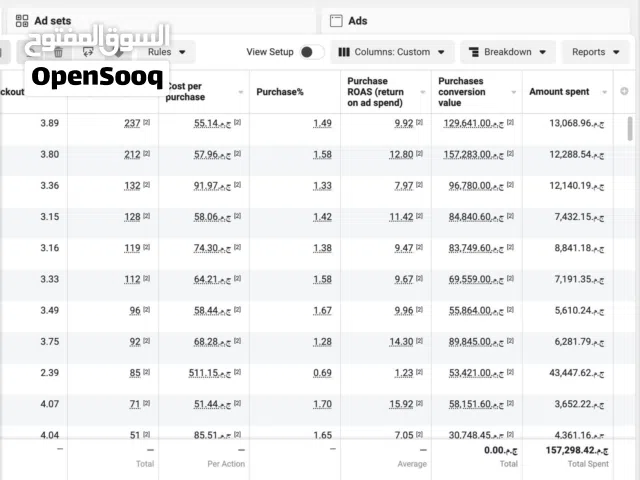Click the 129,641.00 conversion value link
This screenshot has height=480, width=640.
click(467, 124)
